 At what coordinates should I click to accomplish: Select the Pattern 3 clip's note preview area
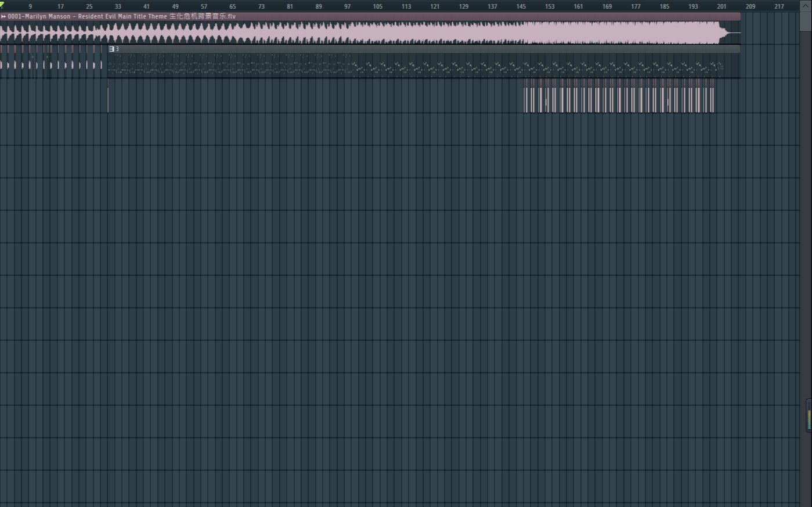(424, 66)
